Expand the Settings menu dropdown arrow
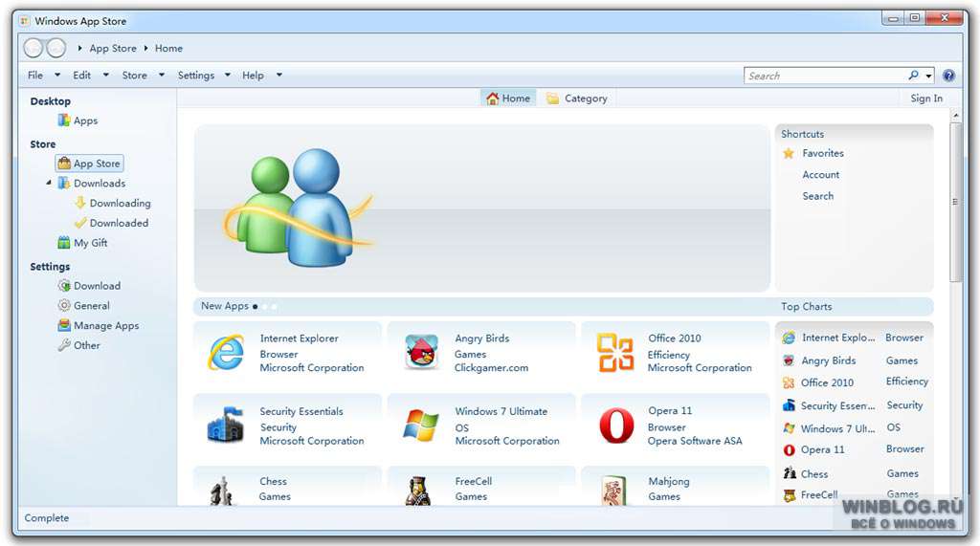Viewport: 980px width, 546px height. point(228,75)
